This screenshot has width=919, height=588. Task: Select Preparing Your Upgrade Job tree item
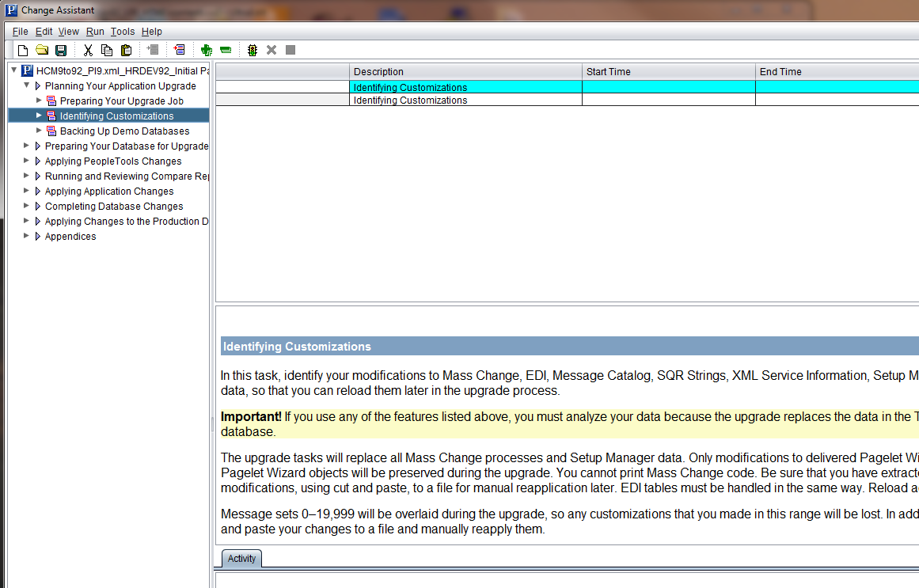point(121,101)
